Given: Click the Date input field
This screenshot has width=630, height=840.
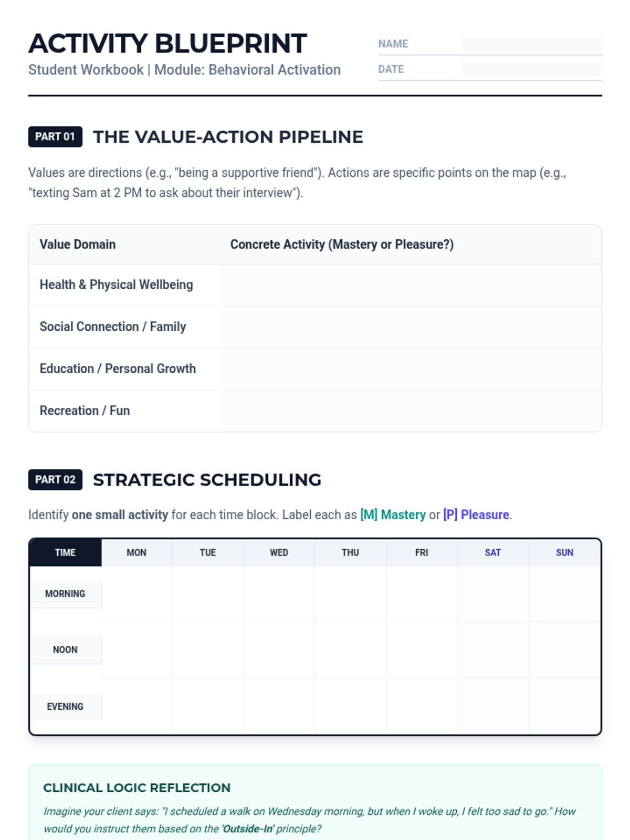Looking at the screenshot, I should point(531,69).
